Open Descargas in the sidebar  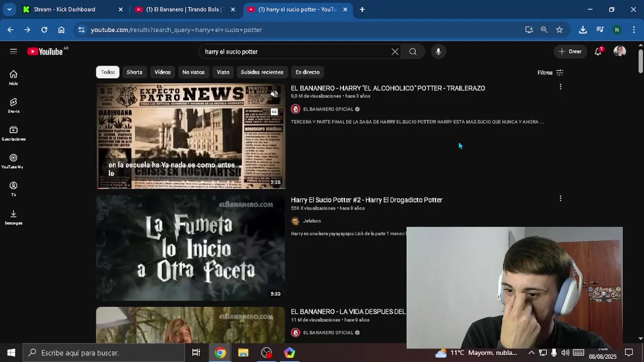14,217
